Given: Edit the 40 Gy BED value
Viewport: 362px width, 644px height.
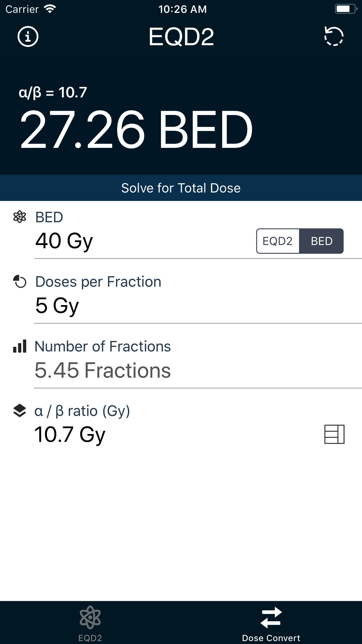Looking at the screenshot, I should point(64,241).
